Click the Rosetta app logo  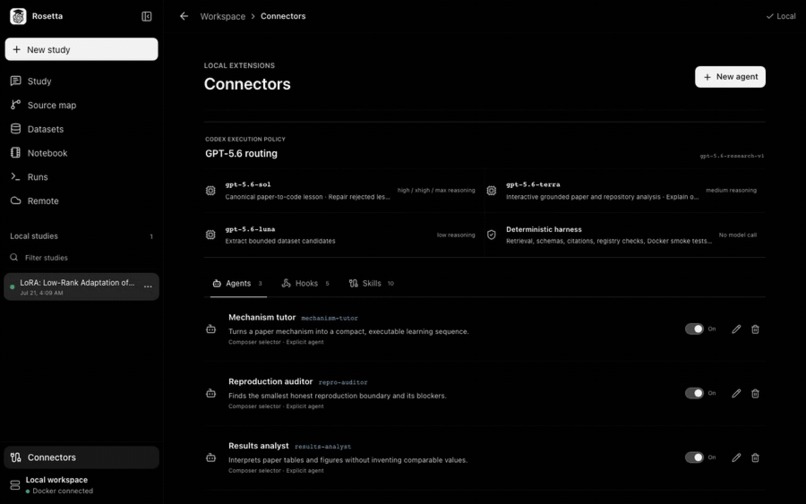(x=18, y=16)
